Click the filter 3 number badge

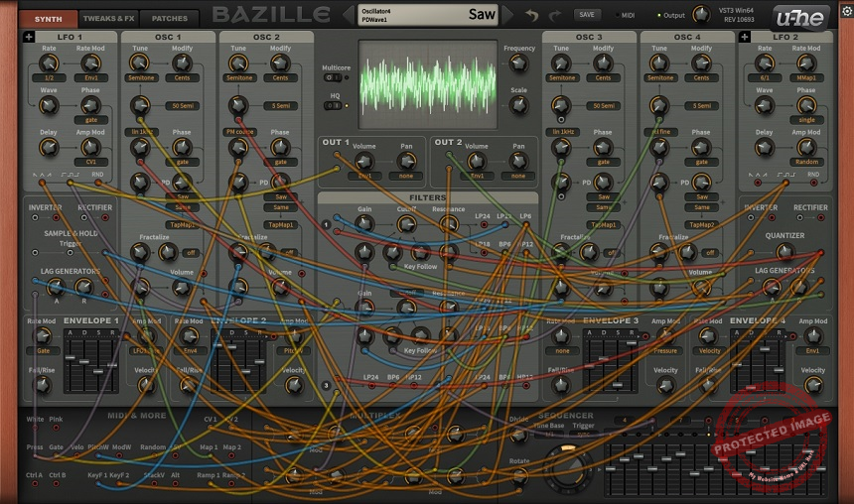click(327, 385)
